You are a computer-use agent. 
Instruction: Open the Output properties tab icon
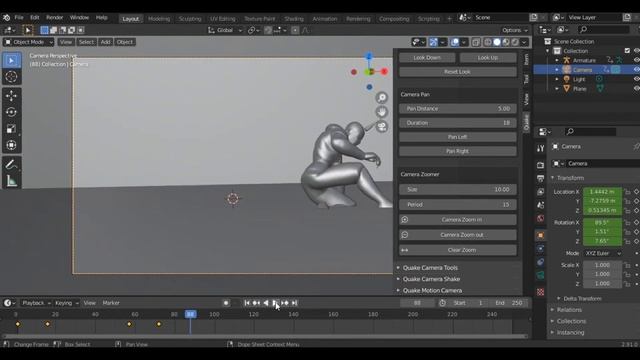pyautogui.click(x=540, y=178)
